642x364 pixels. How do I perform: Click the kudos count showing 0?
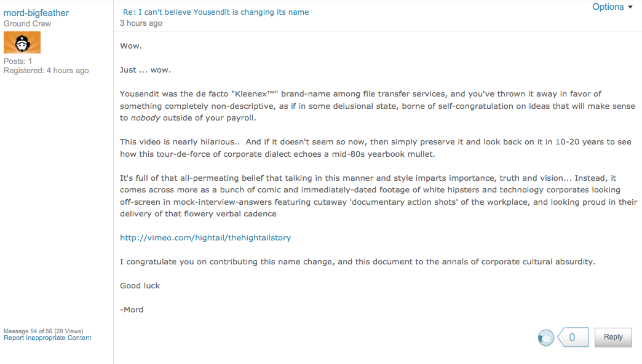coord(573,337)
